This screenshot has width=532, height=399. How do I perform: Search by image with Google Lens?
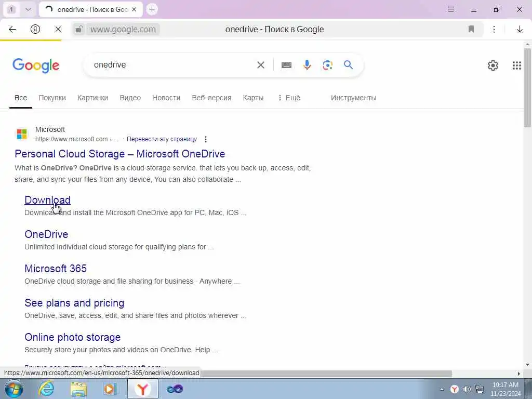click(327, 65)
